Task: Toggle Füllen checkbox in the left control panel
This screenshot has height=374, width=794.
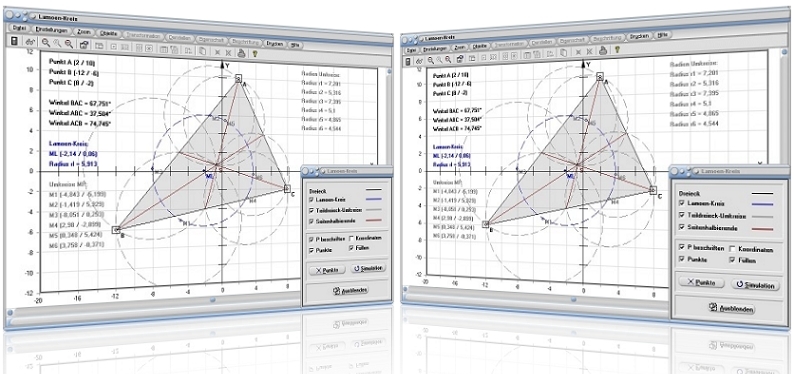Action: [x=351, y=248]
